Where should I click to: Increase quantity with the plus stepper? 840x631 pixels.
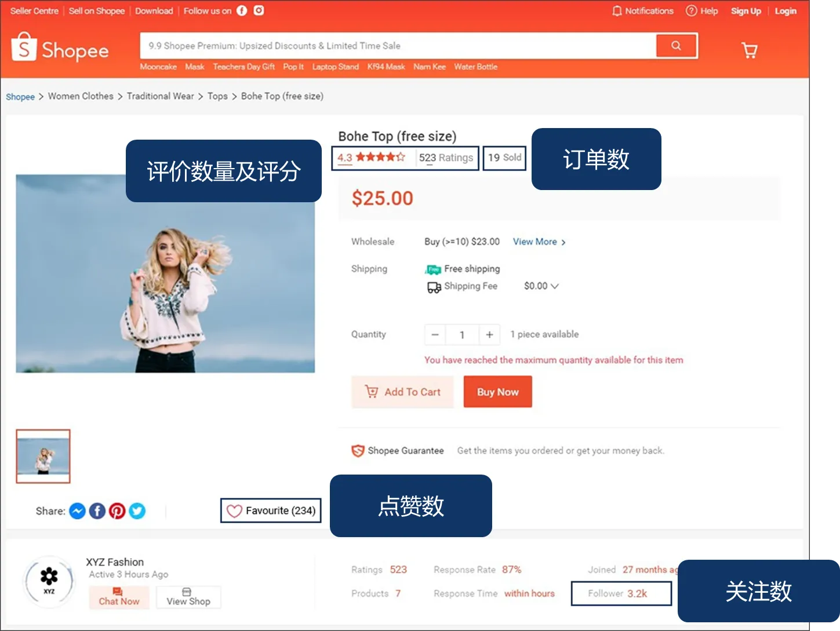pos(489,334)
